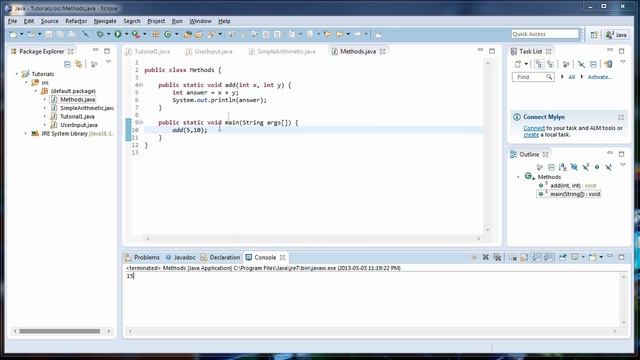Expand JRE System Library node
Screen dimensions: 640x360
[x=26, y=133]
